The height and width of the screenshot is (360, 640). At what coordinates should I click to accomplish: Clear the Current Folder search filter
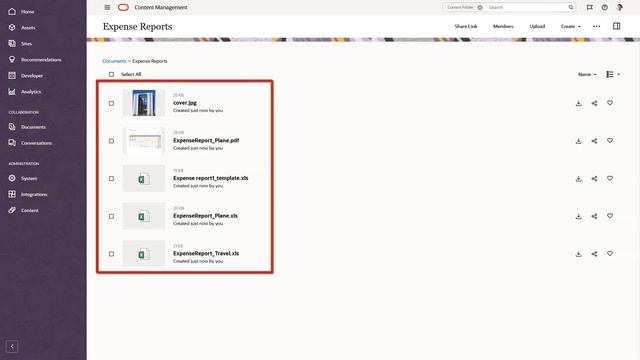click(x=480, y=7)
